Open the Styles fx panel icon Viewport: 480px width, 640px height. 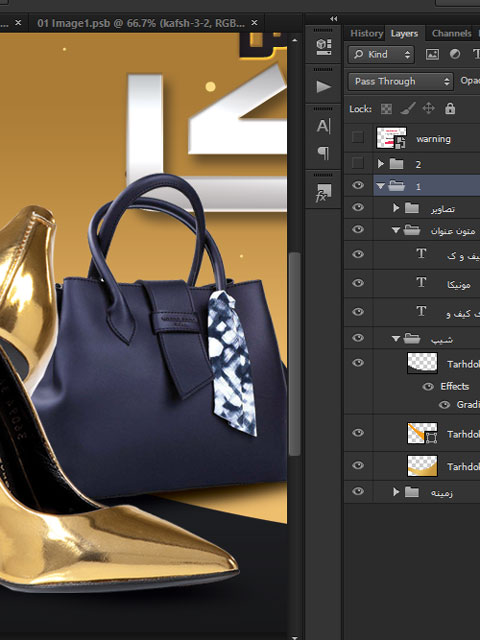tap(323, 193)
